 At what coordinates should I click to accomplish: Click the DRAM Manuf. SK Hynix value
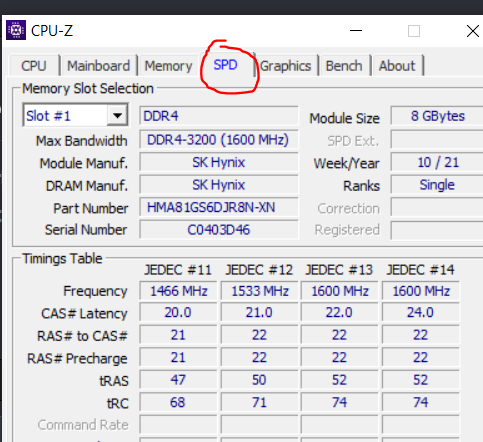click(219, 185)
